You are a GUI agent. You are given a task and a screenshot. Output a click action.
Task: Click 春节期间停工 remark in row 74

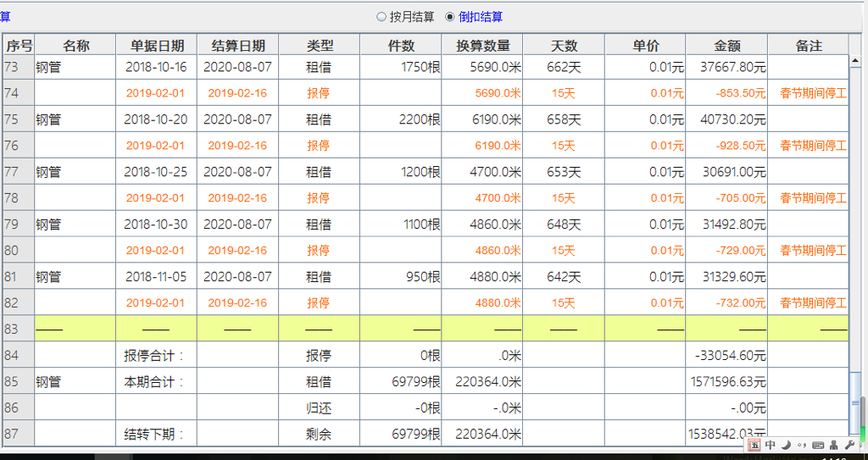tap(808, 93)
